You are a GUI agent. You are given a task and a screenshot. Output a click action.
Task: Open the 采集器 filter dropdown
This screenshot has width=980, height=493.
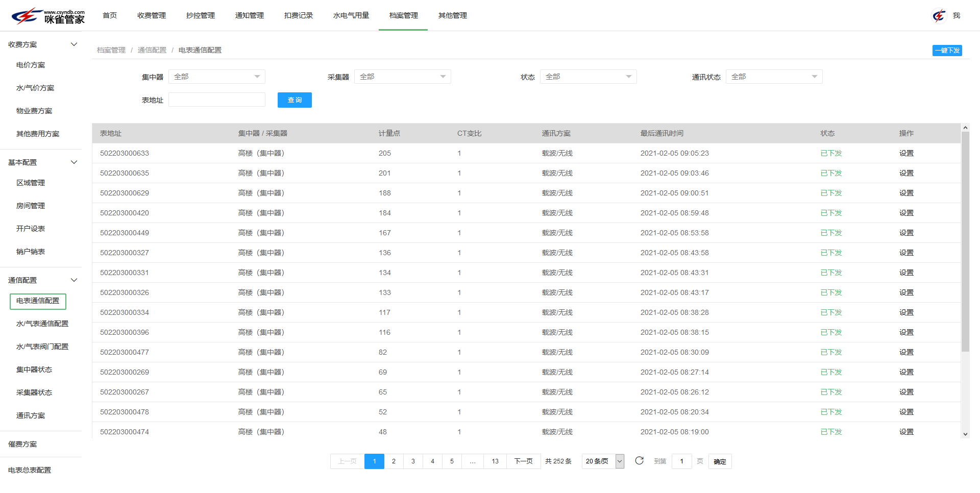[402, 76]
